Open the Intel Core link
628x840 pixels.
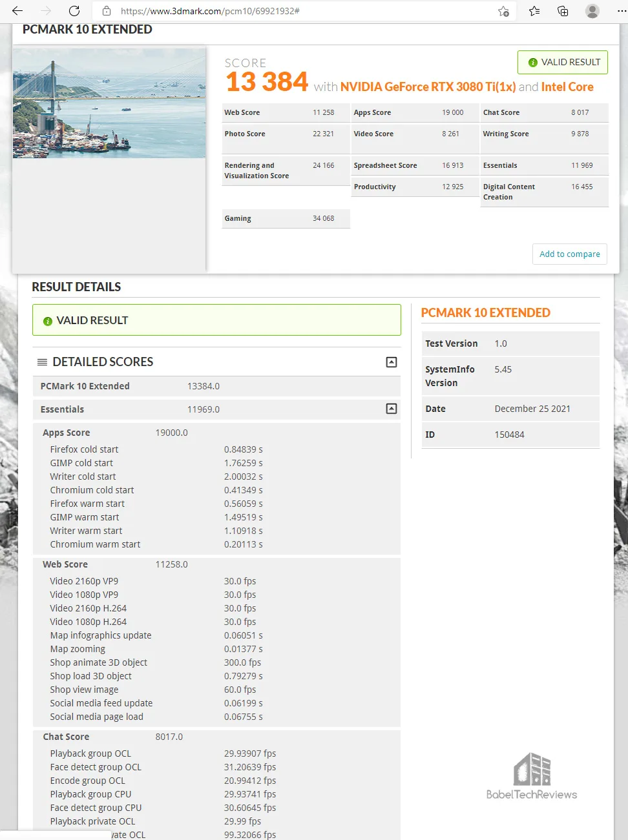pos(567,87)
